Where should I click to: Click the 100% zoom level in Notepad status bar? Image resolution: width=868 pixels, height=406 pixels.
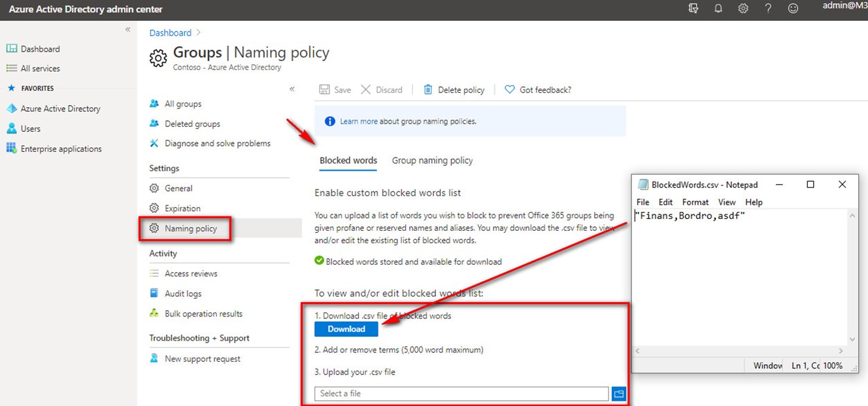pyautogui.click(x=833, y=365)
